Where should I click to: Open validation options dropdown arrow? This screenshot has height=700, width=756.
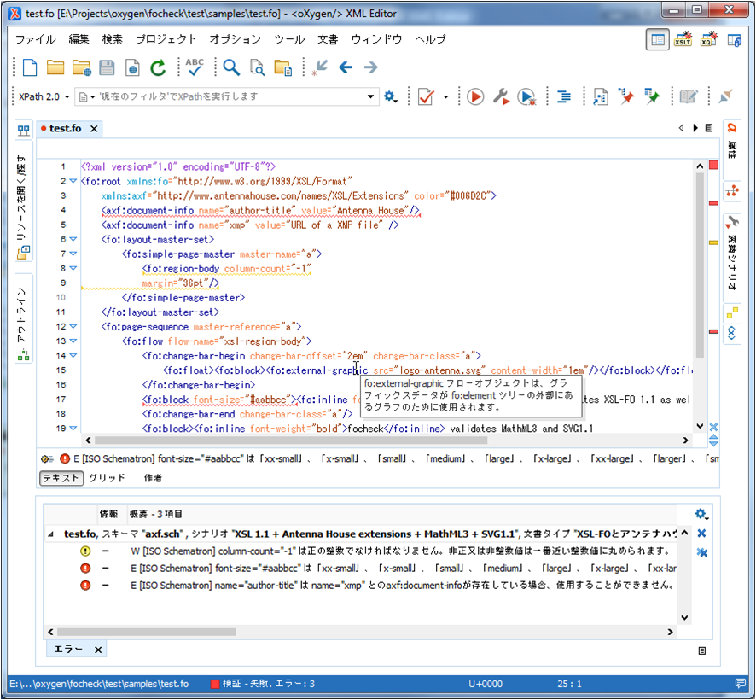tap(445, 97)
